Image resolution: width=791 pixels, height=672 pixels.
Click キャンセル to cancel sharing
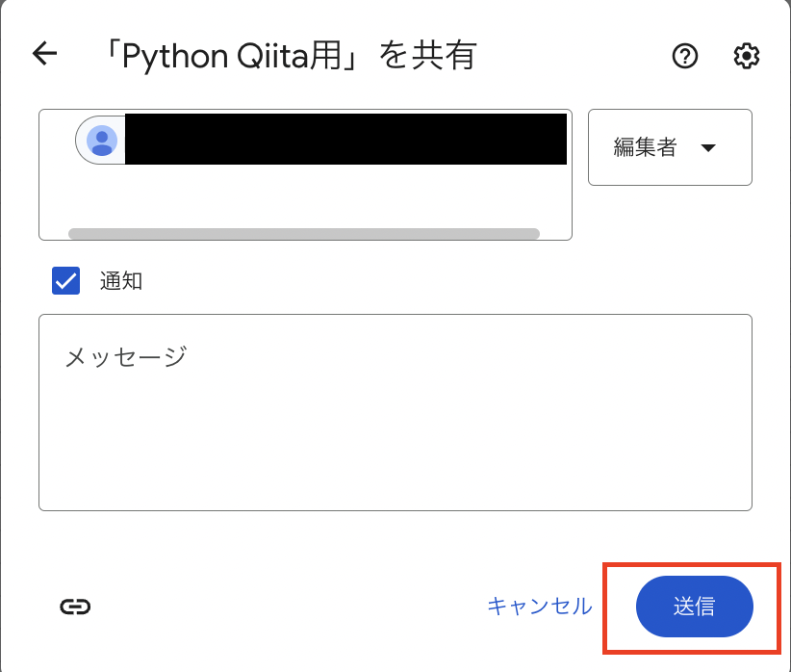point(539,607)
